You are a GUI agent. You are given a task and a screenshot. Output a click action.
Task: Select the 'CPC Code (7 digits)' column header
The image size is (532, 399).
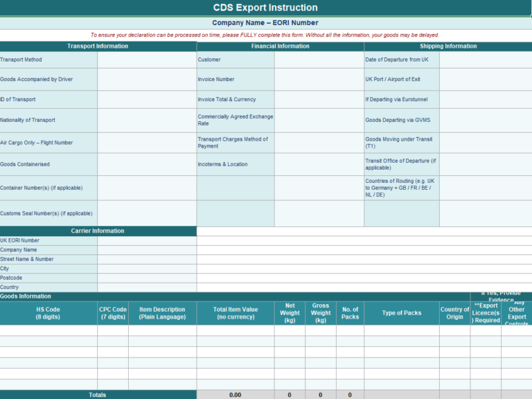point(113,313)
